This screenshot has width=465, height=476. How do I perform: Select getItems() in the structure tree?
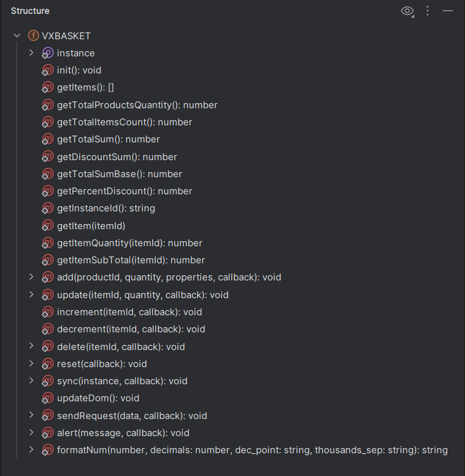point(85,87)
